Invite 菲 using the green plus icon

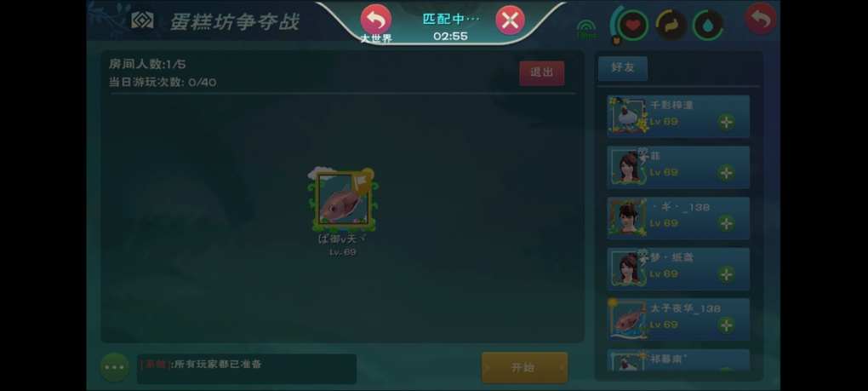726,173
